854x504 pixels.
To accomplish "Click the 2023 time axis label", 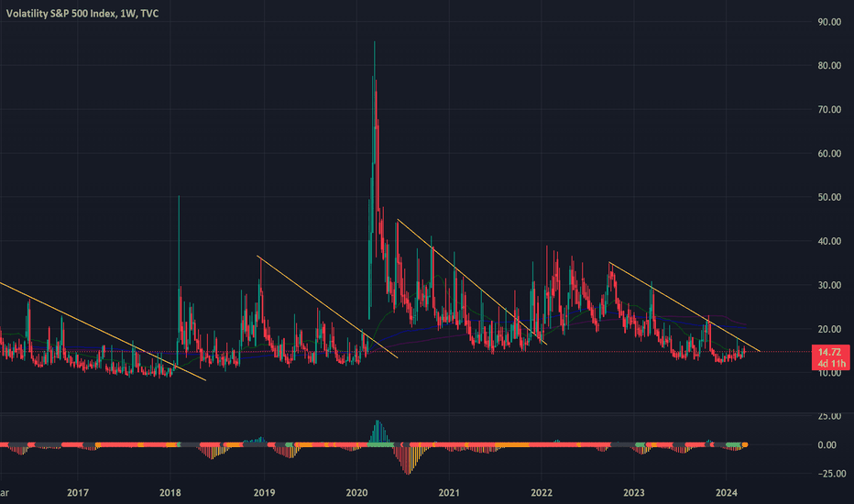I will (633, 493).
